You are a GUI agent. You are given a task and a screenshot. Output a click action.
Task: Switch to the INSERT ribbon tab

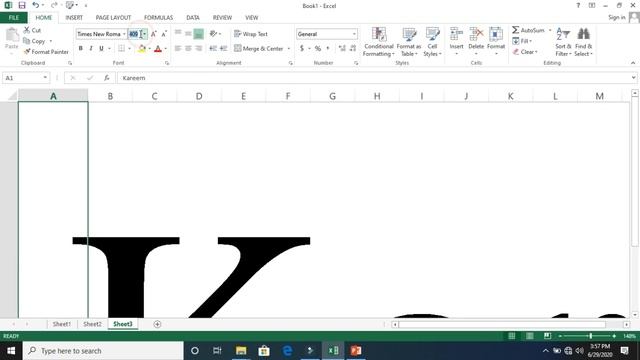click(74, 18)
